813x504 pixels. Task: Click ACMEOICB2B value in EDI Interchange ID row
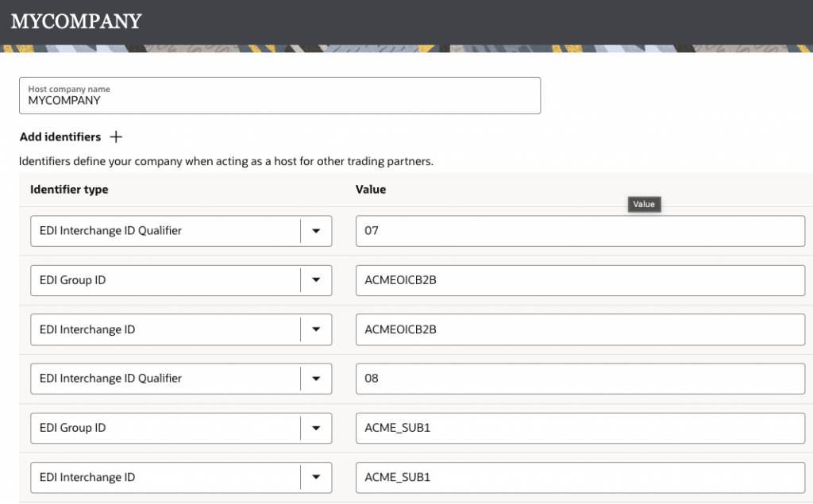(580, 329)
